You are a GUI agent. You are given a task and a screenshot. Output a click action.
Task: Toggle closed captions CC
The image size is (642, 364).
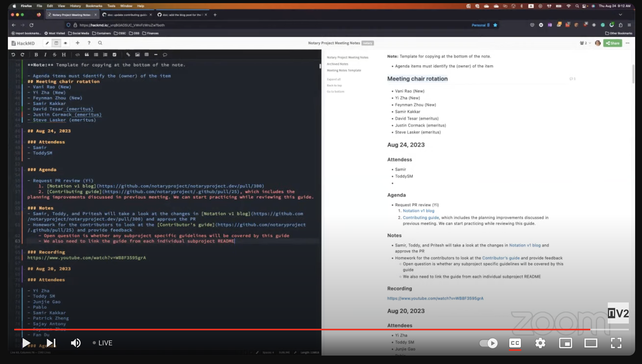tap(515, 343)
